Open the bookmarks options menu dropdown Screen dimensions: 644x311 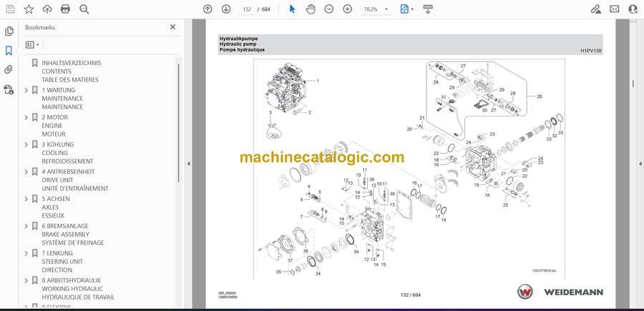tap(32, 44)
